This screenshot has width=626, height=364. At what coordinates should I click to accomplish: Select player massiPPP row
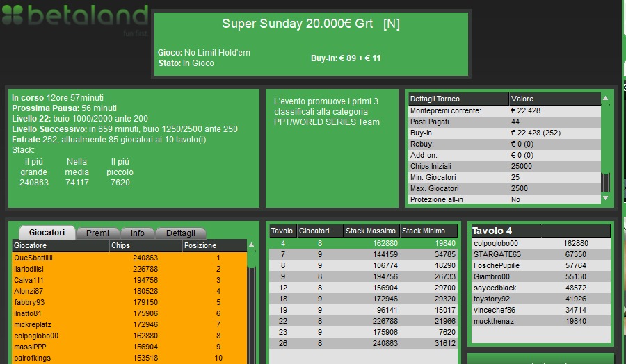click(x=130, y=347)
